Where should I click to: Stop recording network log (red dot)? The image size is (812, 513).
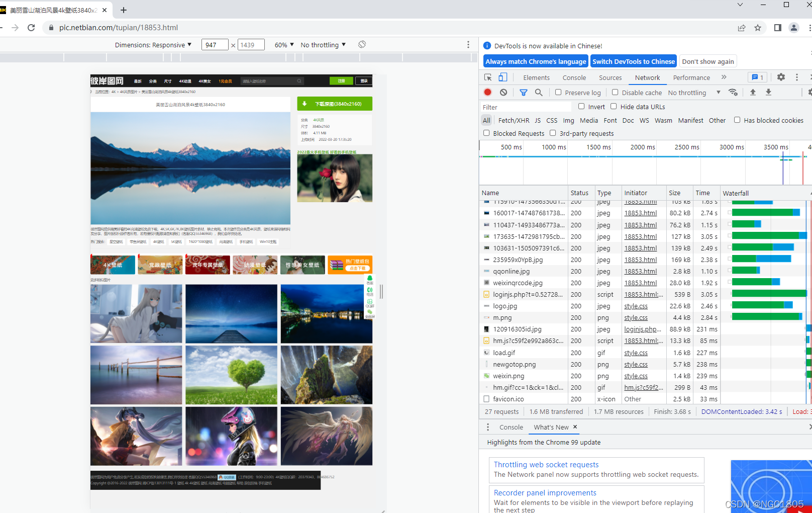pos(487,93)
